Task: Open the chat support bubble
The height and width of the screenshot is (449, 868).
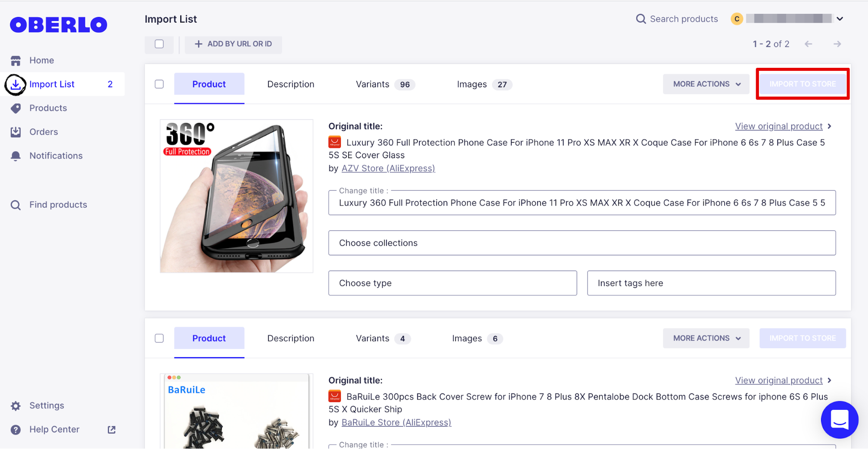Action: tap(839, 420)
